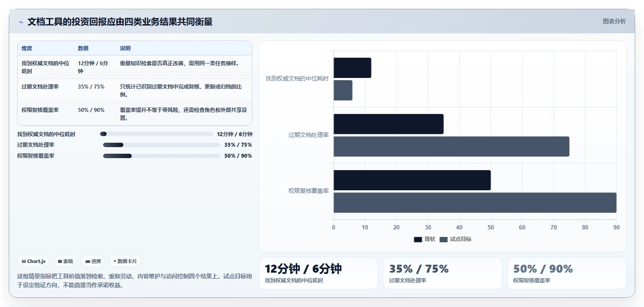
Task: Click progress value 35% / 75% beside bar
Action: (238, 145)
